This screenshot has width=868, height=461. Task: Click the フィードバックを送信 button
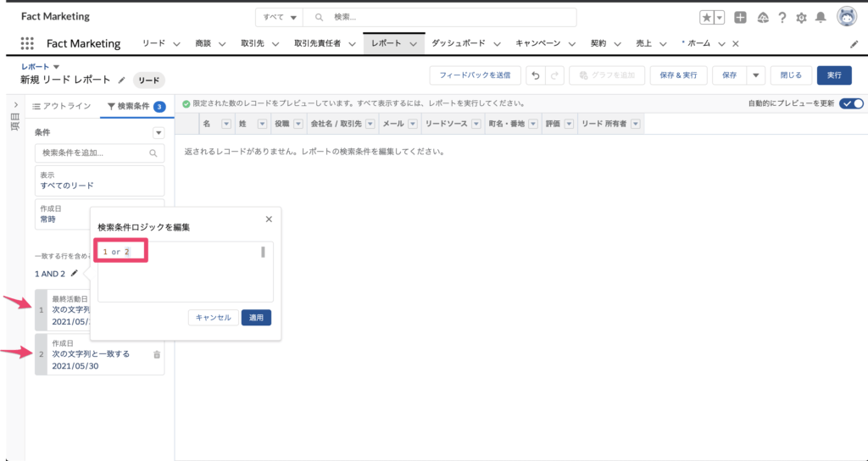coord(475,75)
